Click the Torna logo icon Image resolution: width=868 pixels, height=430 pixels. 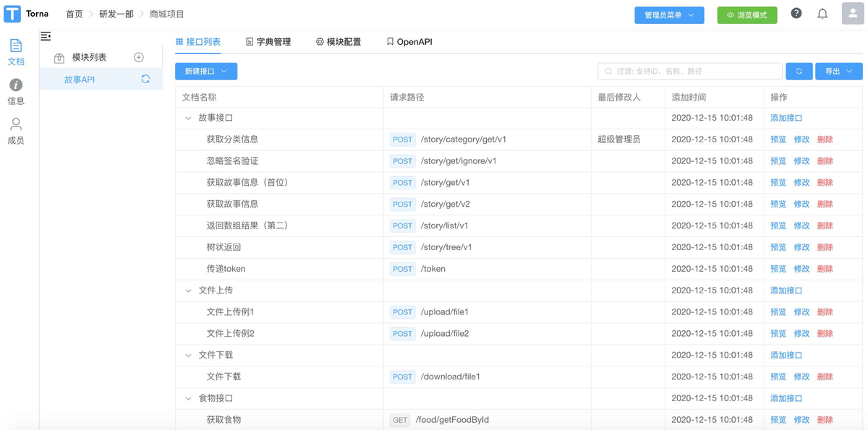tap(12, 14)
